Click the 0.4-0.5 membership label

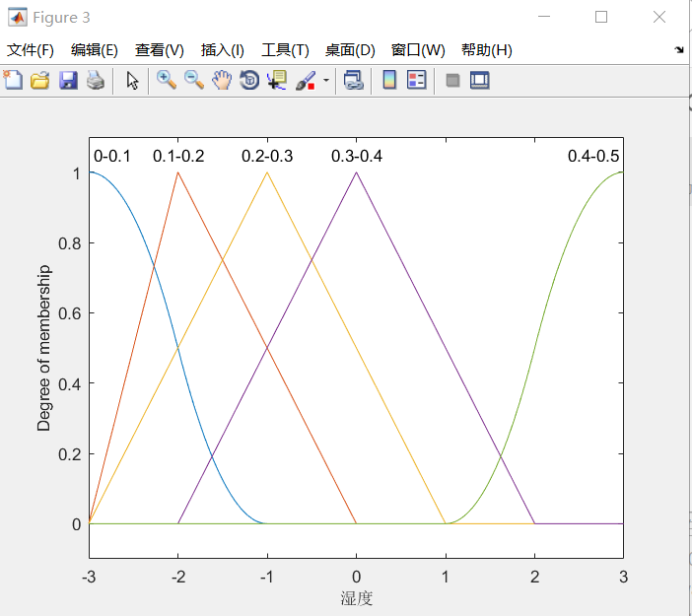(x=593, y=156)
